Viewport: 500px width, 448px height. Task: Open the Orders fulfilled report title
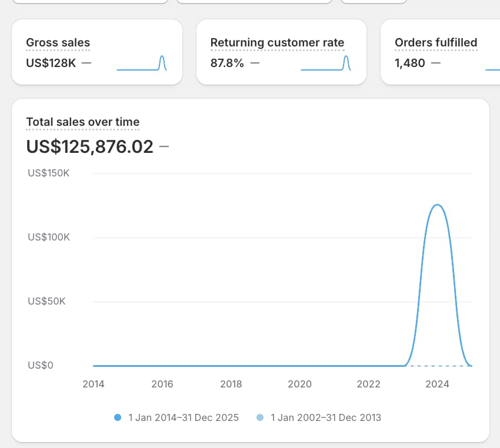click(x=436, y=42)
